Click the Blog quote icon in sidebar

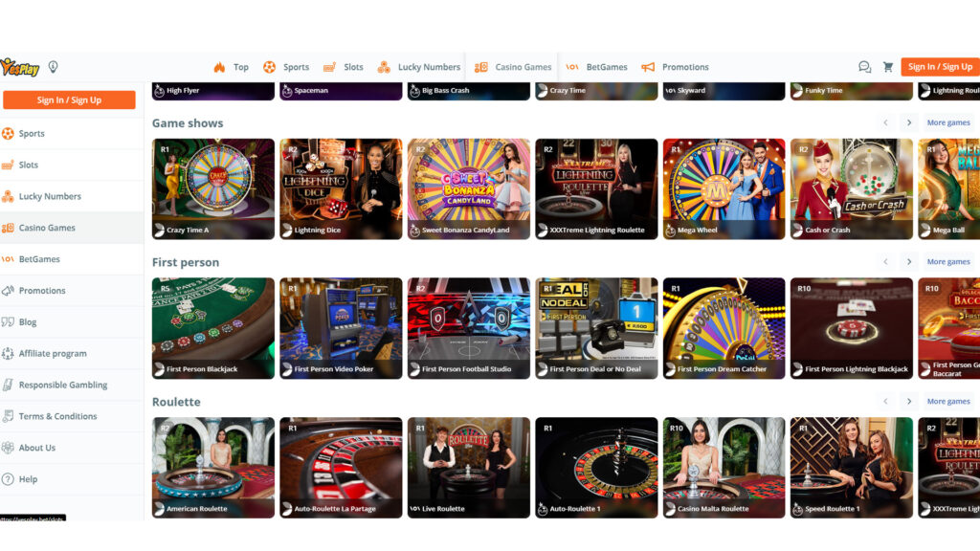8,321
